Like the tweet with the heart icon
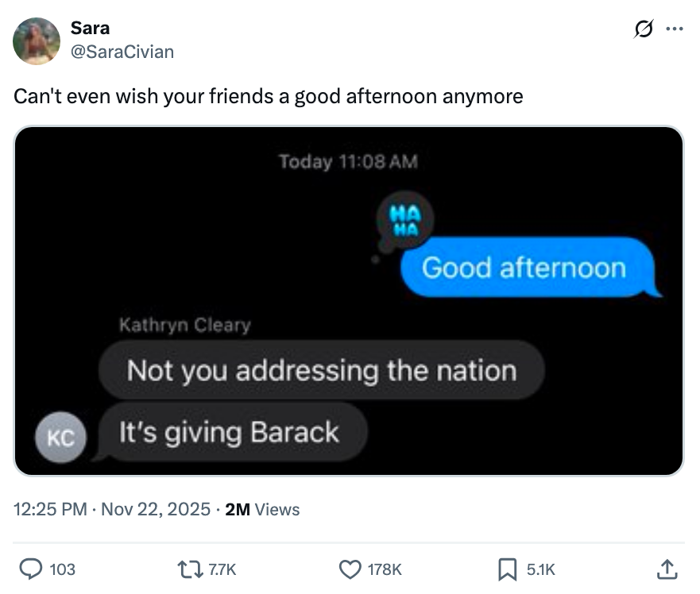 pos(349,569)
